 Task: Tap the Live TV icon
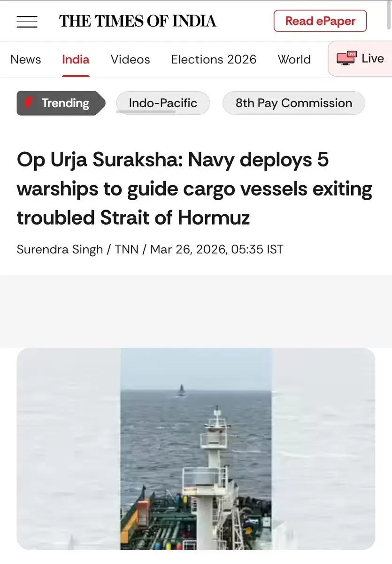[346, 58]
